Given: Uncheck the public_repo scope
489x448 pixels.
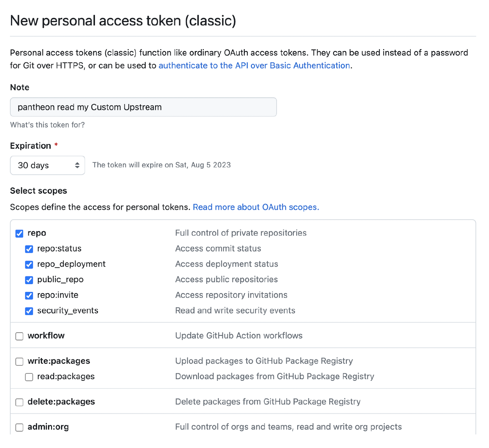Looking at the screenshot, I should point(29,280).
